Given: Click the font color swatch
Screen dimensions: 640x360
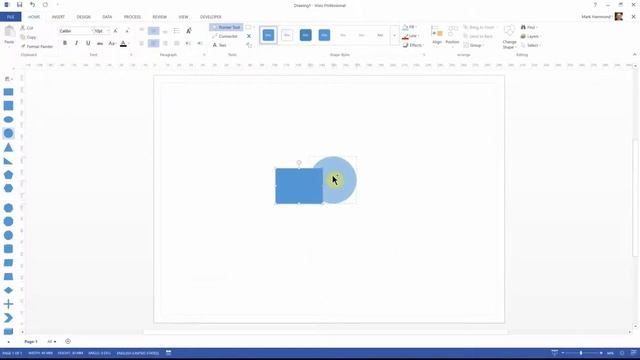Looking at the screenshot, I should (x=123, y=44).
